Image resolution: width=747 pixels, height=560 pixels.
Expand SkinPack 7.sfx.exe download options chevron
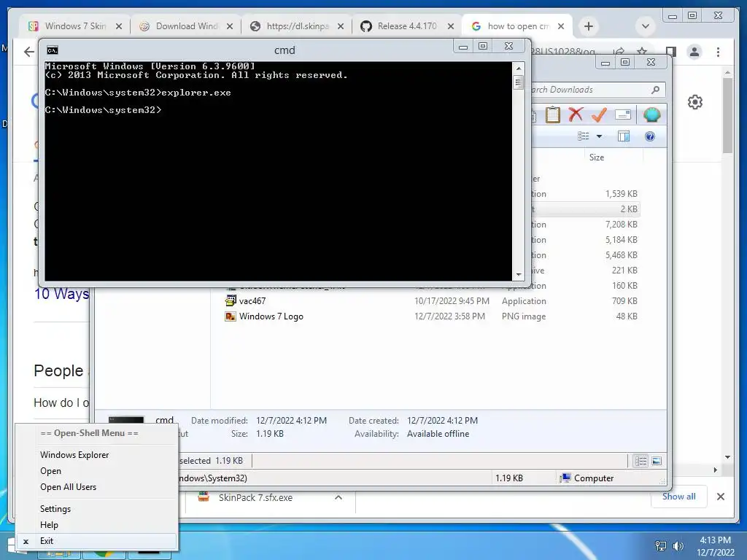click(x=338, y=497)
